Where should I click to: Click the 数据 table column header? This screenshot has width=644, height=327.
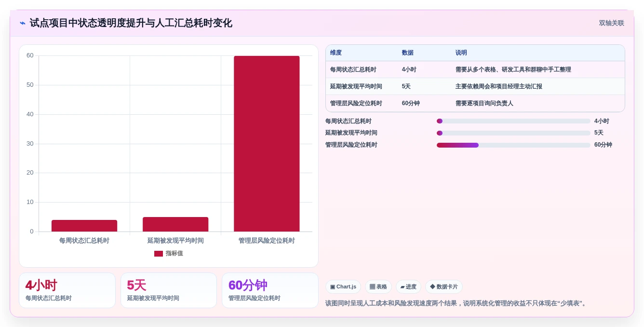pyautogui.click(x=408, y=53)
